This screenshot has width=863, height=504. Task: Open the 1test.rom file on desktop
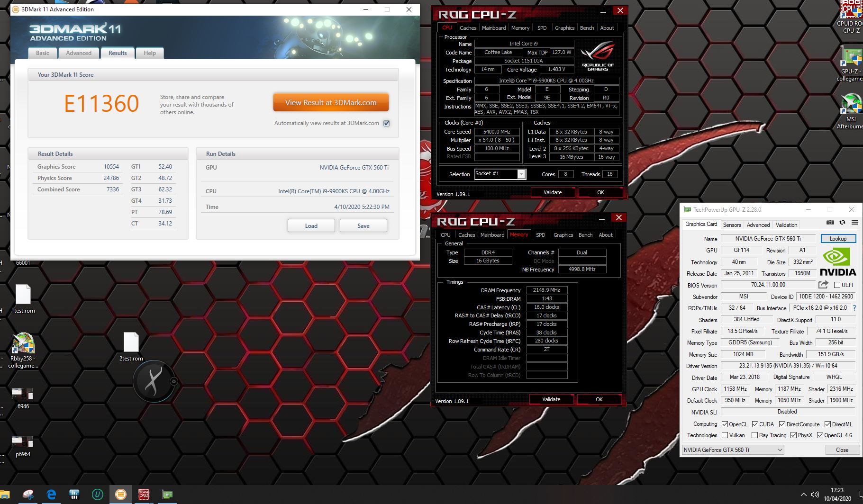tap(23, 299)
